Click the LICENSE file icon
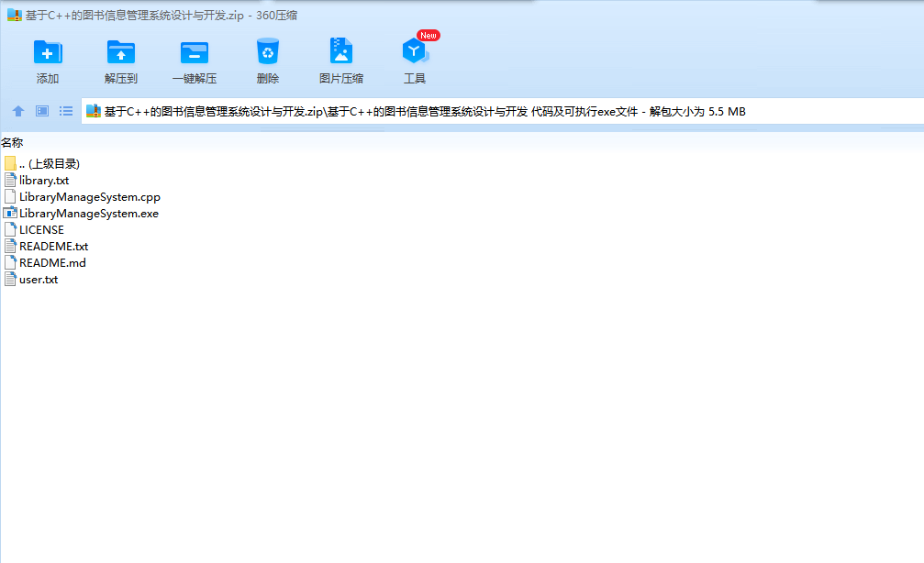924x563 pixels. 10,229
